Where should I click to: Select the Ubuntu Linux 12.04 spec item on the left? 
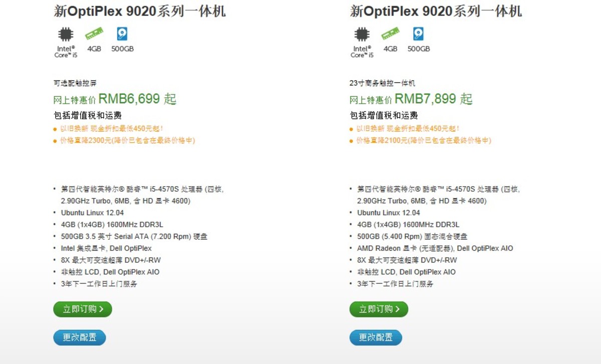(x=93, y=212)
